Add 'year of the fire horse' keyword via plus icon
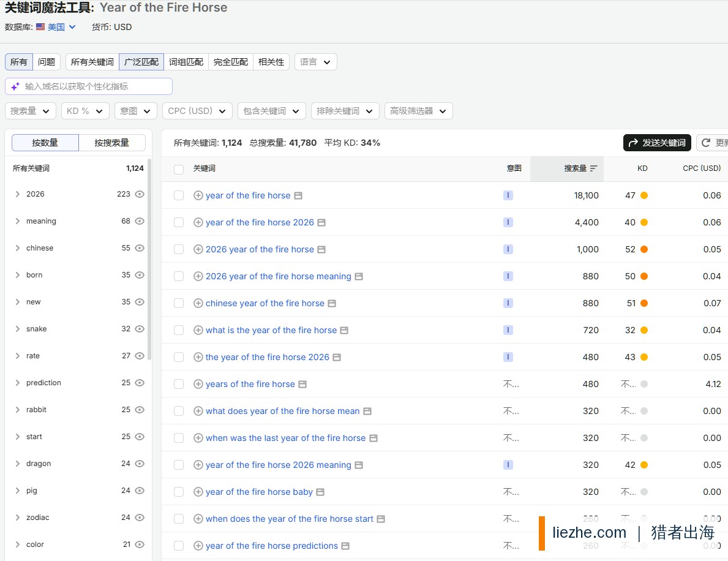Image resolution: width=728 pixels, height=561 pixels. [x=198, y=195]
